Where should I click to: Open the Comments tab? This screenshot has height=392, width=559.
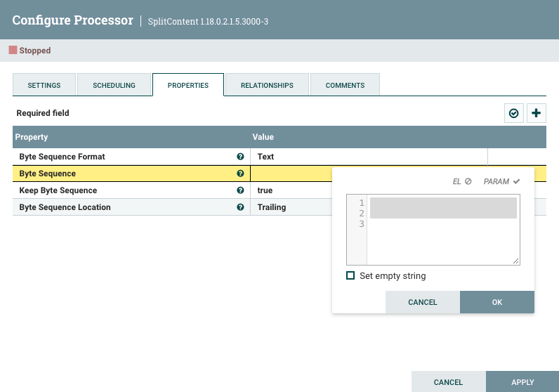345,85
